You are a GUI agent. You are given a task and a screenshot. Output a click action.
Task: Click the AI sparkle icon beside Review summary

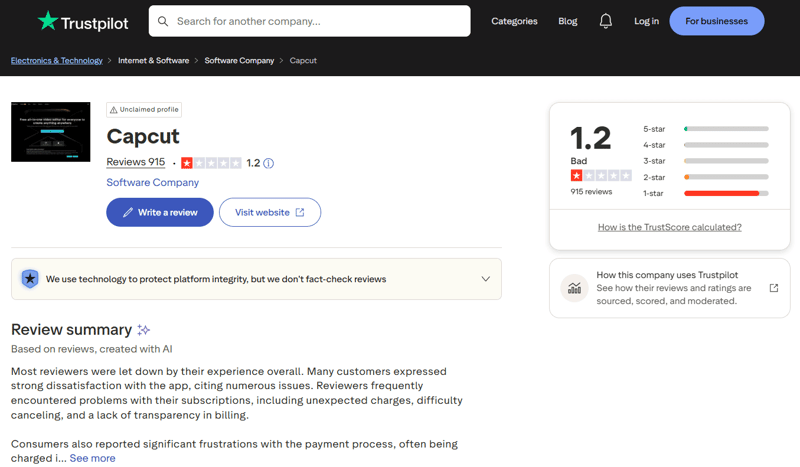[143, 330]
